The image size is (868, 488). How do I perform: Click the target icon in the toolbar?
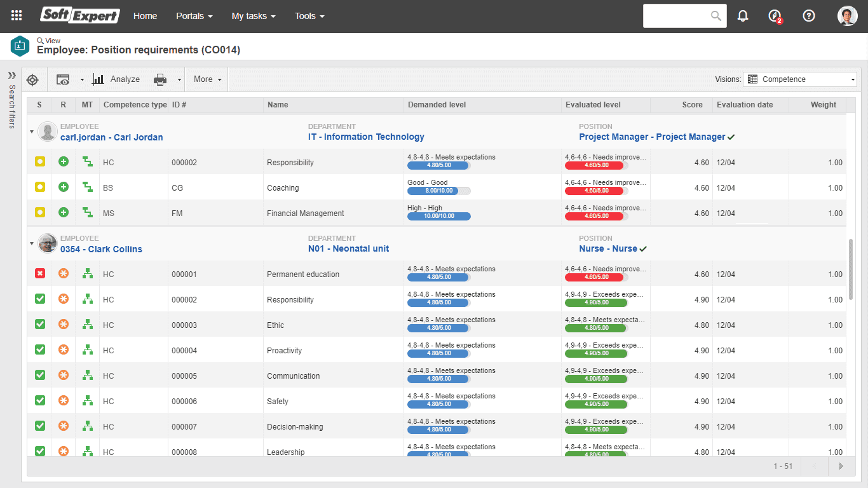pyautogui.click(x=33, y=79)
